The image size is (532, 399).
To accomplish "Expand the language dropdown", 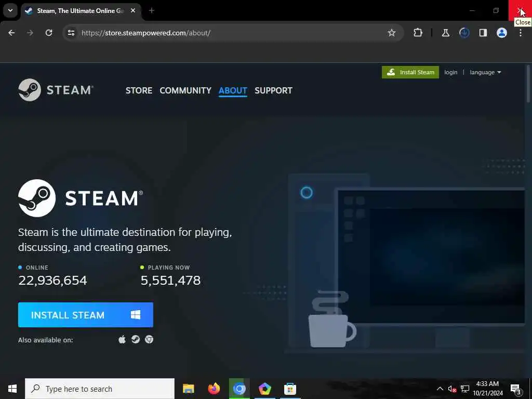I will pyautogui.click(x=485, y=72).
